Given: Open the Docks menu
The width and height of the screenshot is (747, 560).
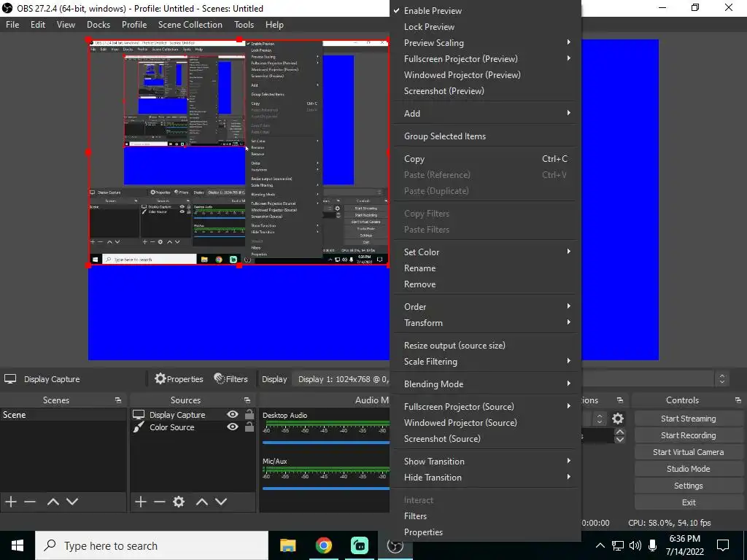Looking at the screenshot, I should pyautogui.click(x=98, y=25).
